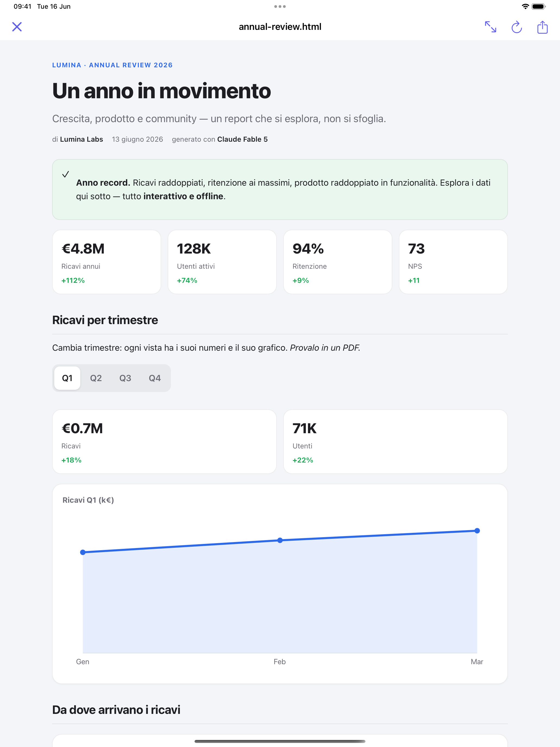Tap the three-dot multitasking menu
560x747 pixels.
280,7
